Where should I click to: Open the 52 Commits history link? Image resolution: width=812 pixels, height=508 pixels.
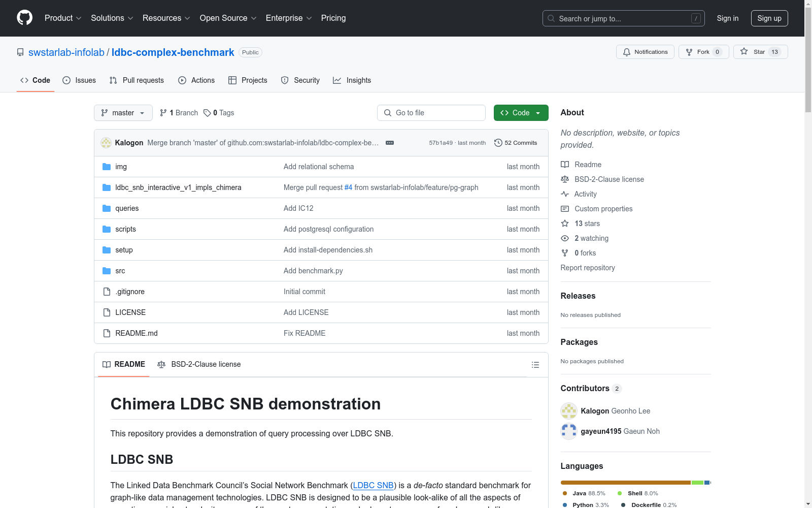point(516,143)
